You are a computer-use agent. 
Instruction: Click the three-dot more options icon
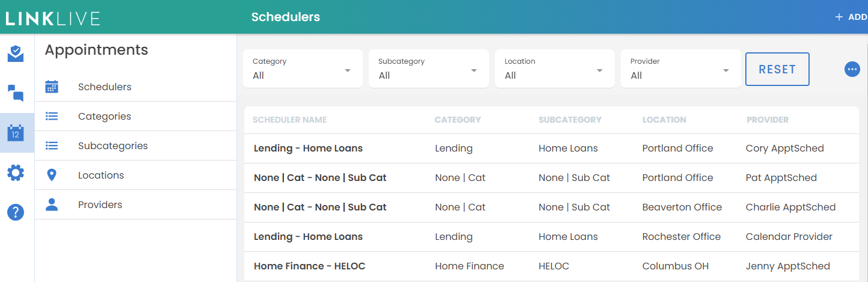pos(852,69)
